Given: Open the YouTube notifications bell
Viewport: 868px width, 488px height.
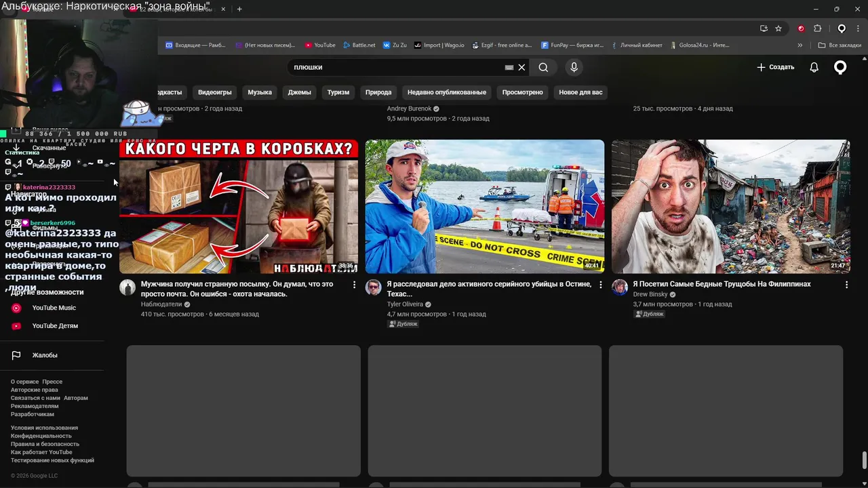Looking at the screenshot, I should point(814,67).
